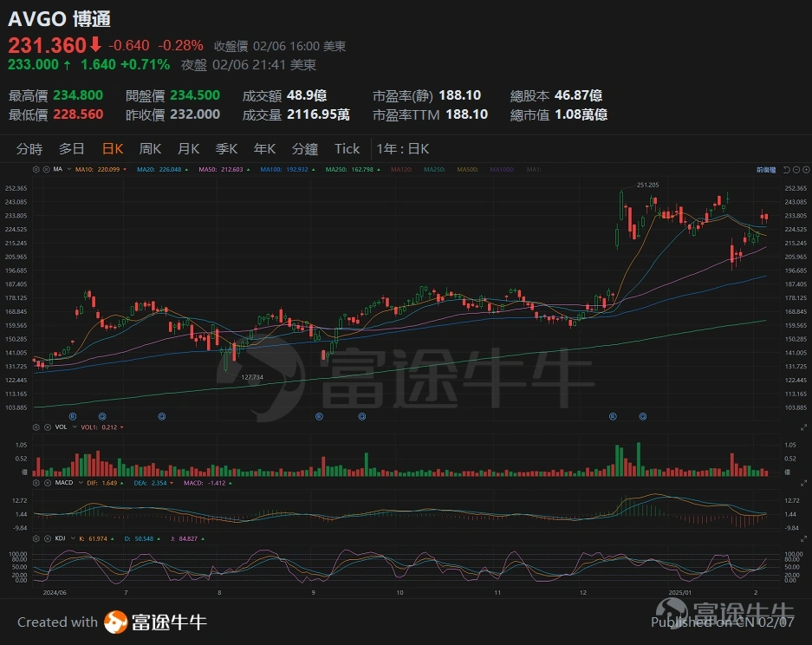Click the 成交量 value 2116.95萬

(318, 114)
